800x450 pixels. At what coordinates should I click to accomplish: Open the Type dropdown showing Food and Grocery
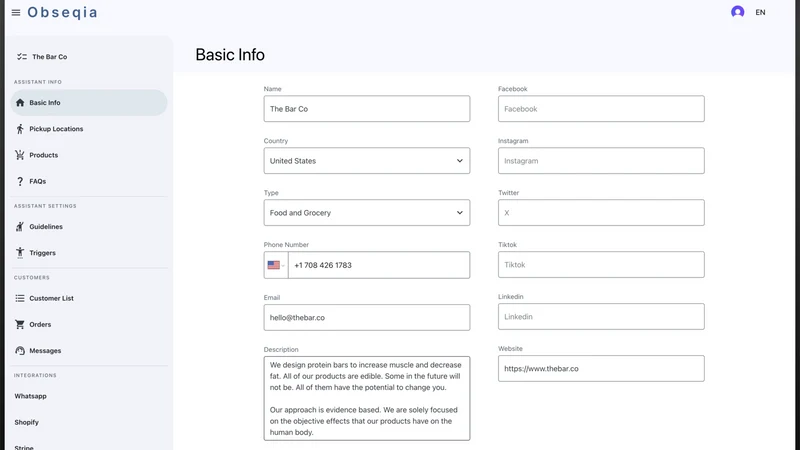tap(367, 213)
